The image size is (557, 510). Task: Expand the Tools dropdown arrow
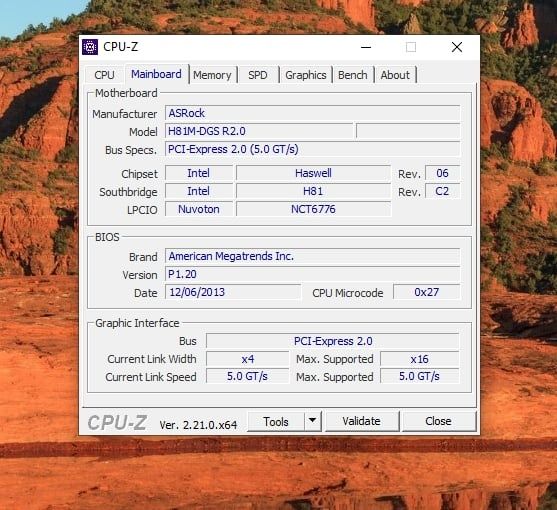click(313, 422)
